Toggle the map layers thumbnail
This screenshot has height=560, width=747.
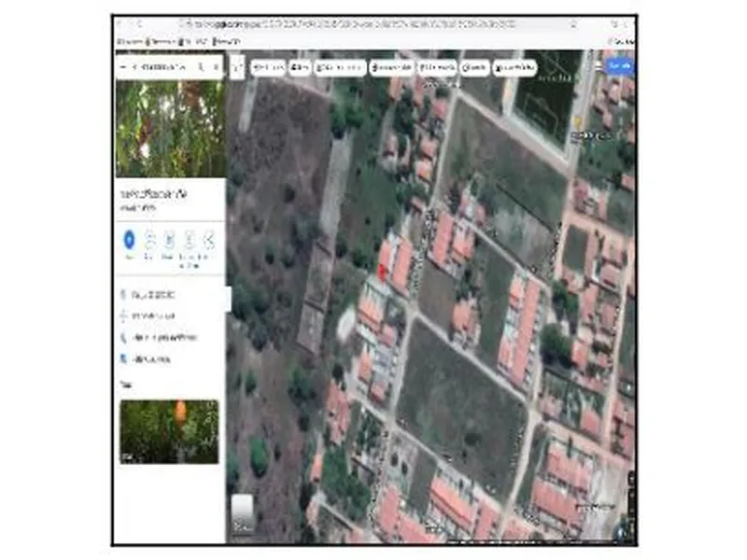tap(242, 512)
